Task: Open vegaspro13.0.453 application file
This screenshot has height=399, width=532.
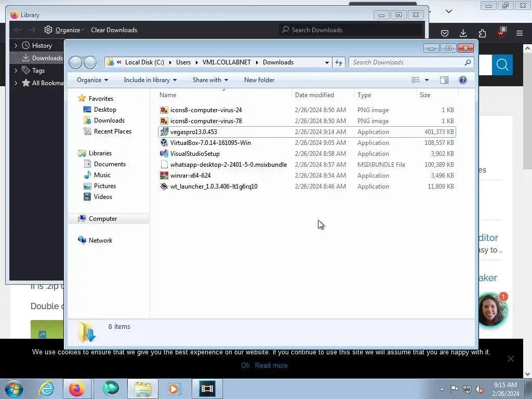Action: click(x=194, y=132)
